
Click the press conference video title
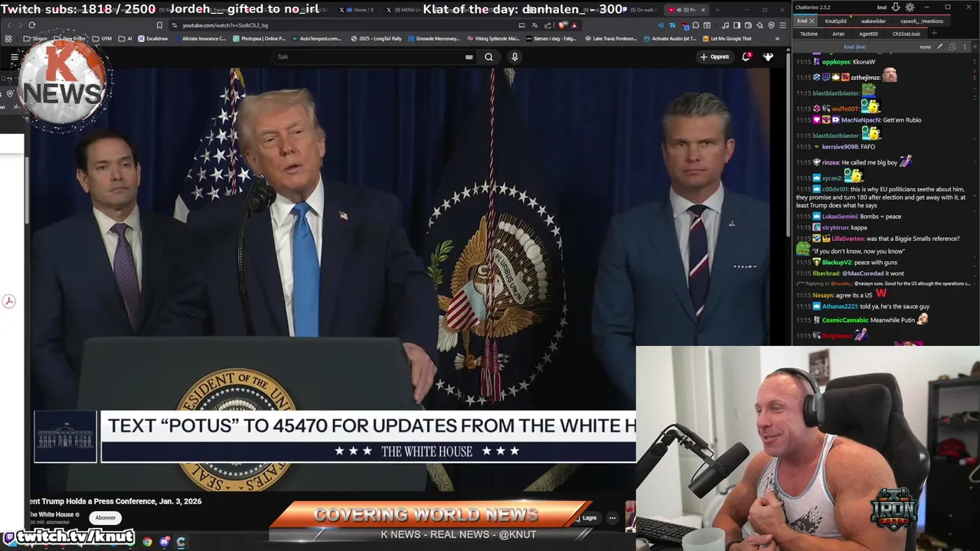pyautogui.click(x=116, y=501)
